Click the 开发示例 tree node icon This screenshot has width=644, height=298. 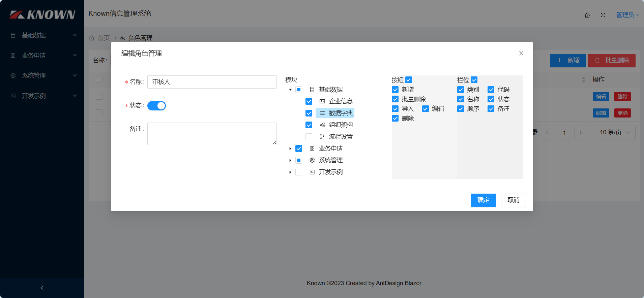[312, 172]
